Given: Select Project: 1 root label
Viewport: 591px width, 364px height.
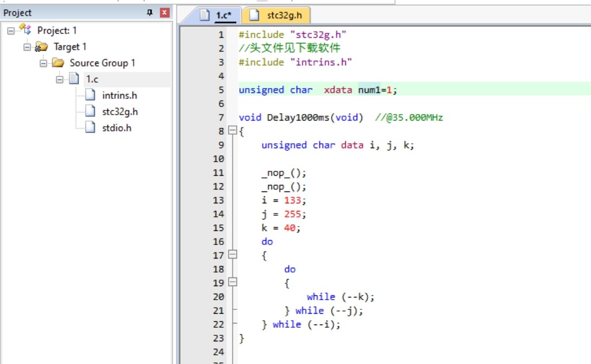Looking at the screenshot, I should point(57,30).
